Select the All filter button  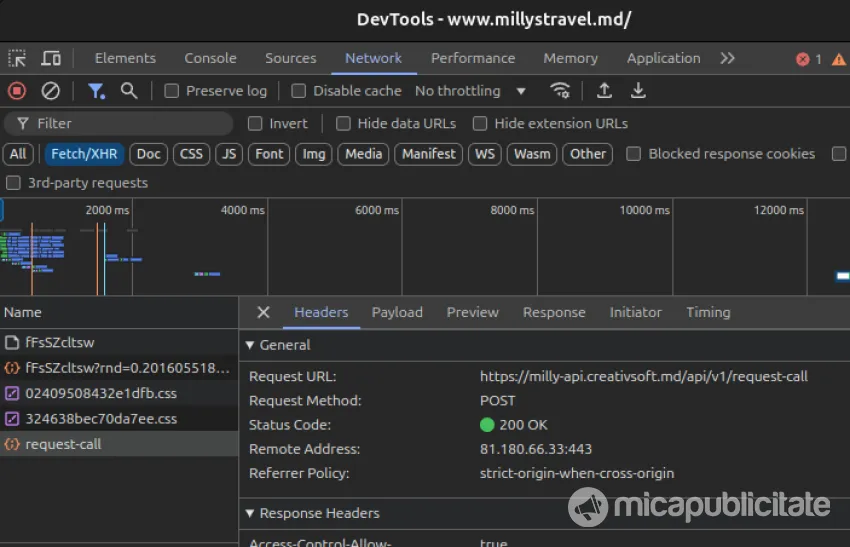click(x=18, y=154)
